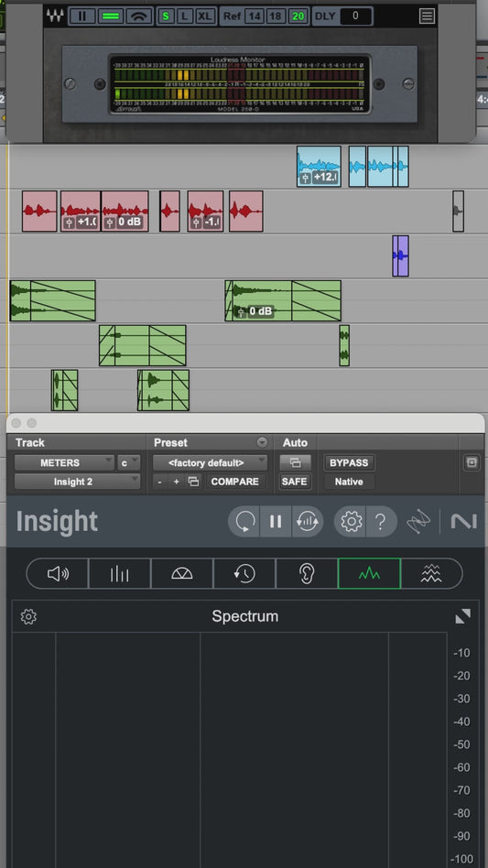Open the intelligibility ear tab
Image resolution: width=488 pixels, height=868 pixels.
[x=307, y=573]
